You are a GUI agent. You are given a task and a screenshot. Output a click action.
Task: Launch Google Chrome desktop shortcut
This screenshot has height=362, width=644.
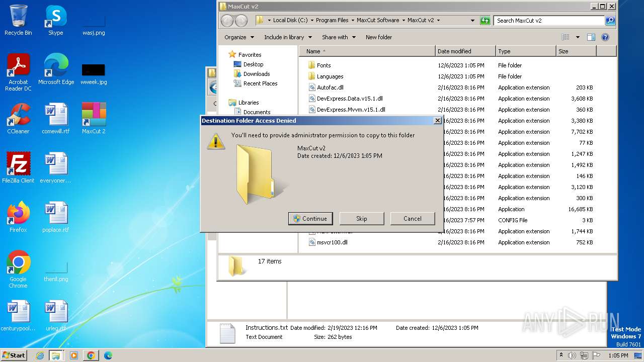(18, 269)
